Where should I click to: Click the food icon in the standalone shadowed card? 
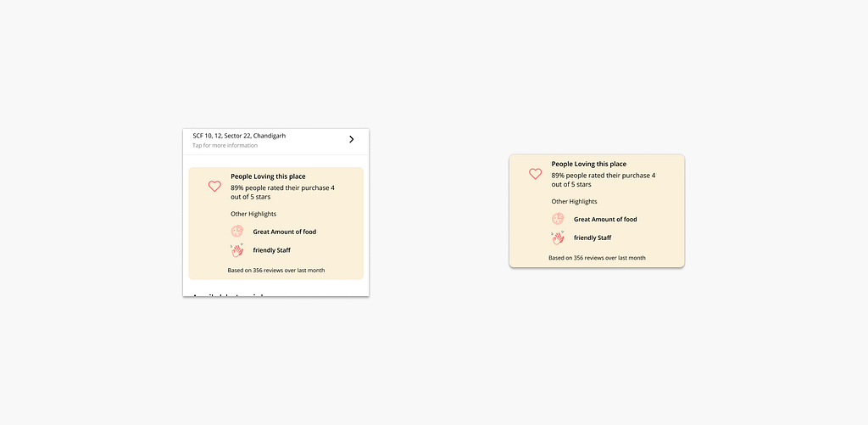(x=558, y=219)
